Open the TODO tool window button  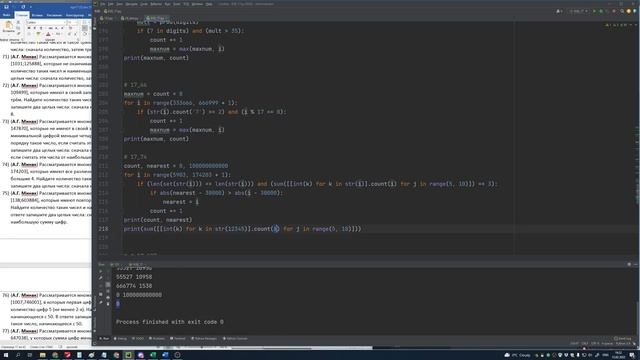(138, 338)
